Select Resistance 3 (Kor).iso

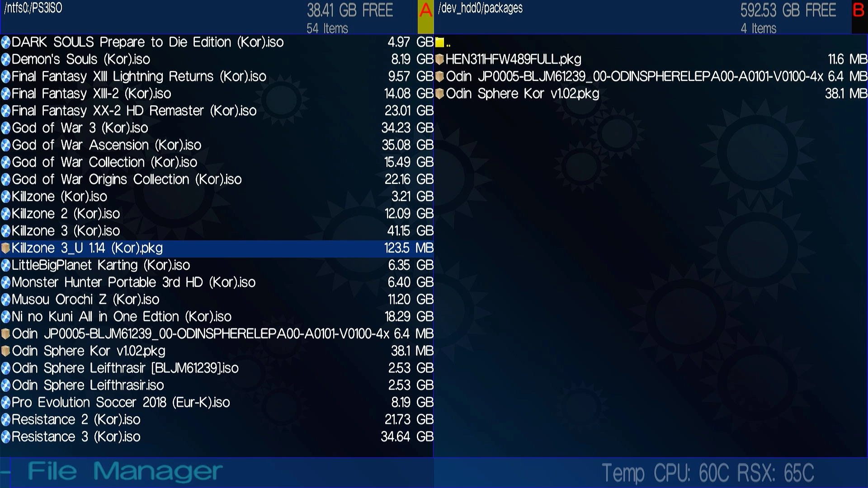(76, 437)
